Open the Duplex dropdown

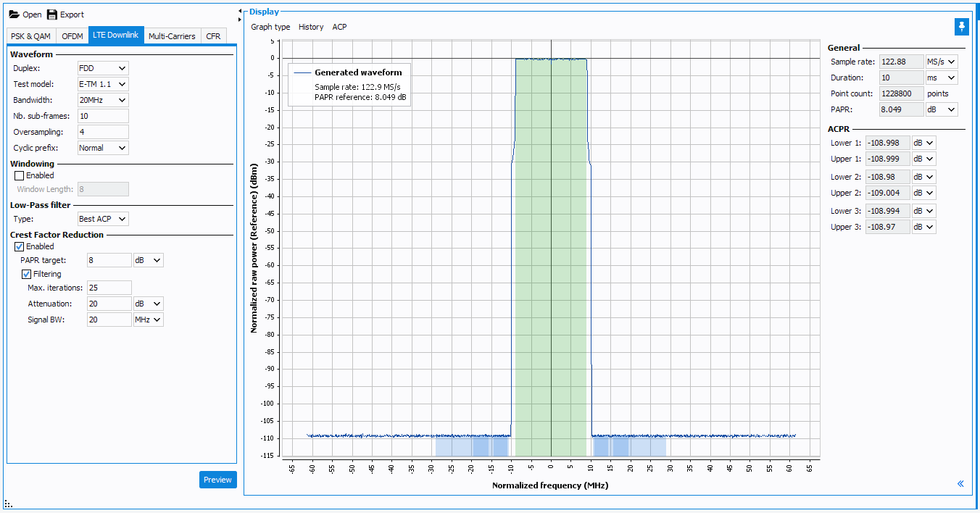click(103, 68)
